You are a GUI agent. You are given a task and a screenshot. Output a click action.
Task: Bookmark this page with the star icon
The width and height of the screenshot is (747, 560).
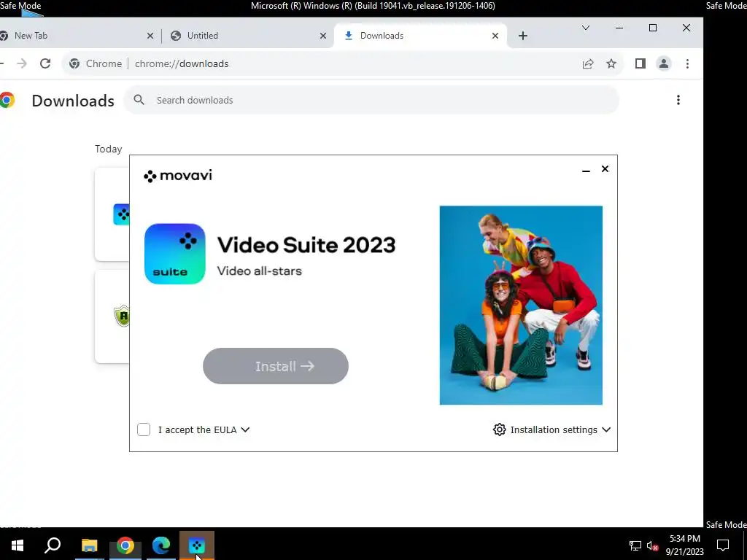pos(611,64)
